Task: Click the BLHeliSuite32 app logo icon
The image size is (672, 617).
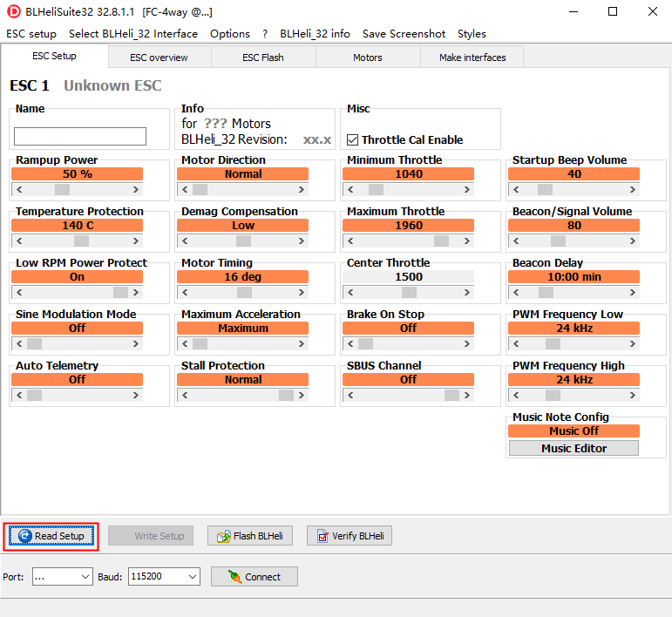Action: click(x=14, y=11)
